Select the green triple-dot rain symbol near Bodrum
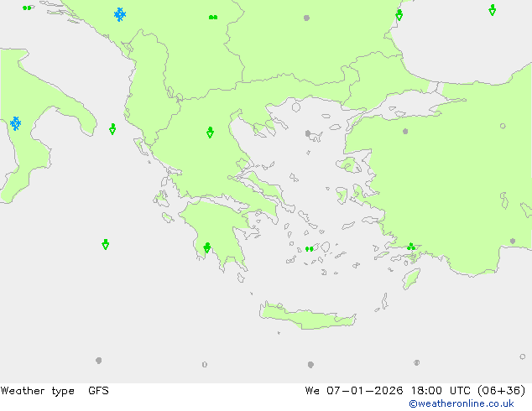Screen dimensions: 532x411 click(x=411, y=247)
